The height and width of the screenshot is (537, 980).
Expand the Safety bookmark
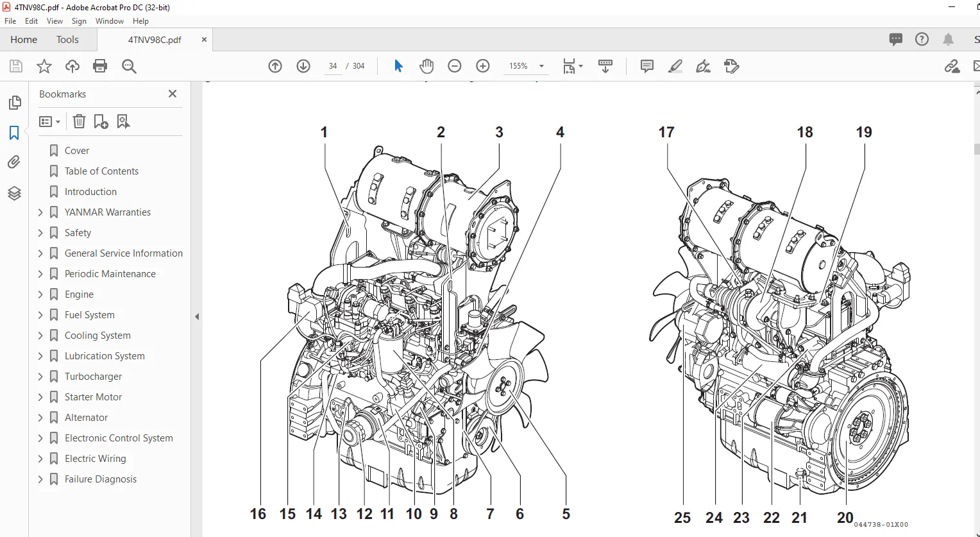tap(40, 233)
